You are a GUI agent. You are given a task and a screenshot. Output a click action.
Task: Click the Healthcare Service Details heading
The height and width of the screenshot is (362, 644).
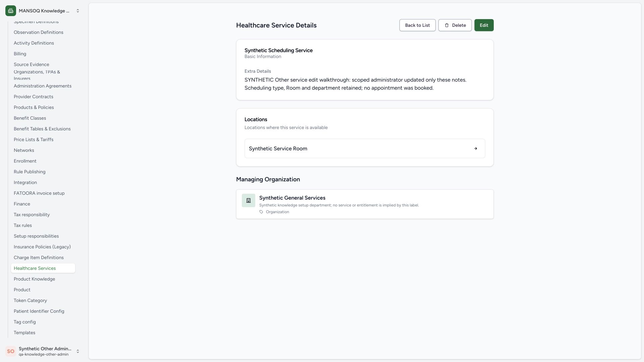click(276, 25)
